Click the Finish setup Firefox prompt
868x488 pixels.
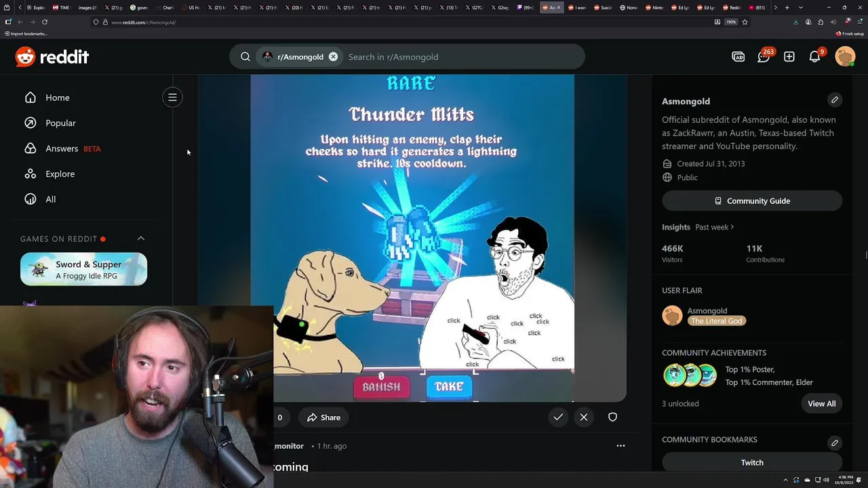(x=850, y=33)
